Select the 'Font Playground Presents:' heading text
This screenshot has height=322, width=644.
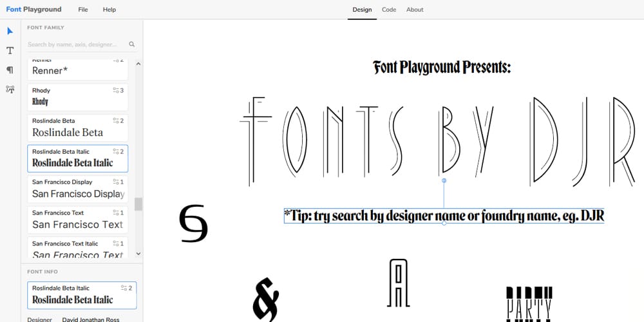click(x=442, y=68)
